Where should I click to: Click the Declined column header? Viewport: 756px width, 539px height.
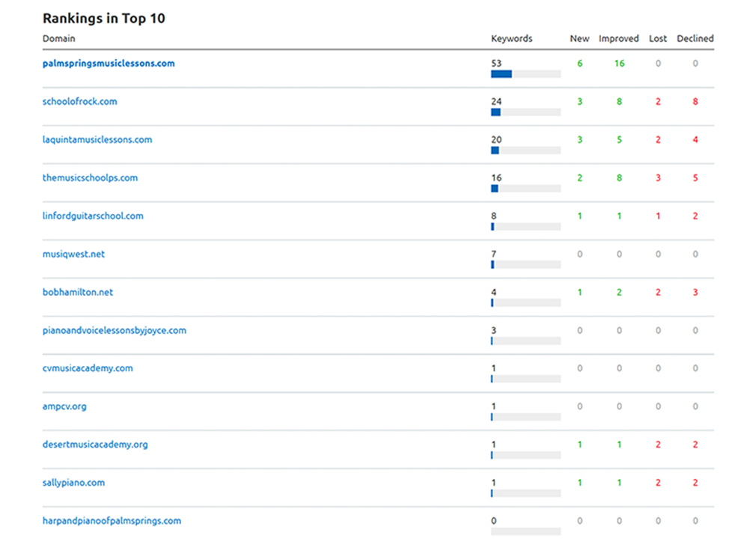(695, 39)
